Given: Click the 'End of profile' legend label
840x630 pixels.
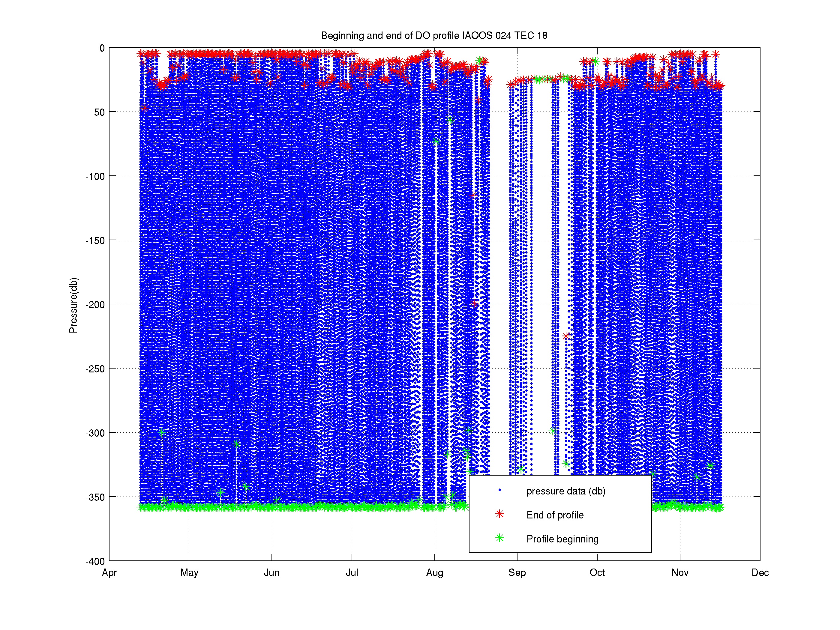Looking at the screenshot, I should [555, 515].
